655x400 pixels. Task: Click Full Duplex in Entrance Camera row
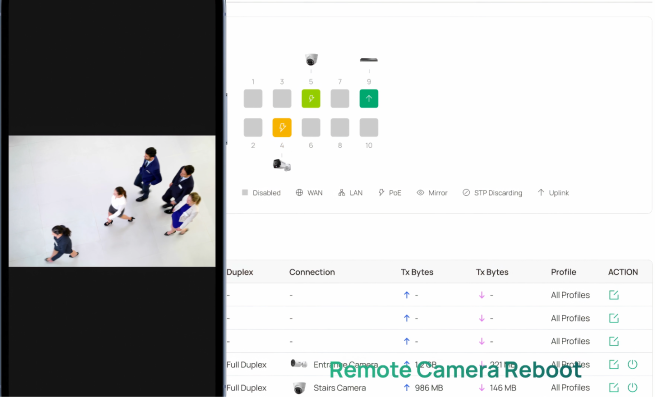246,365
